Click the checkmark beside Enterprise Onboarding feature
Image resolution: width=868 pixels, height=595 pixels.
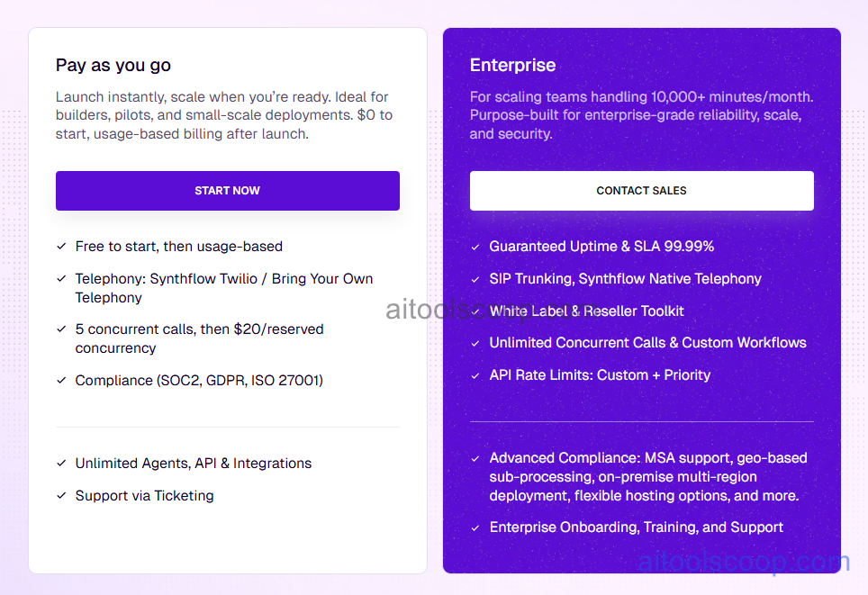pos(475,527)
